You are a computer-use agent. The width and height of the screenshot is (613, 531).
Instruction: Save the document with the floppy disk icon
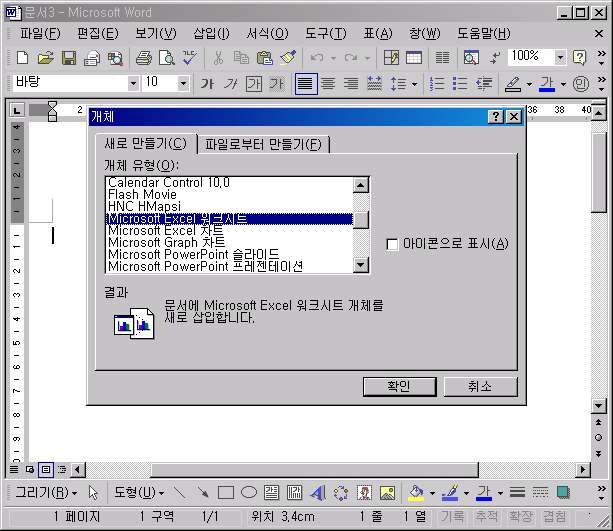click(69, 58)
